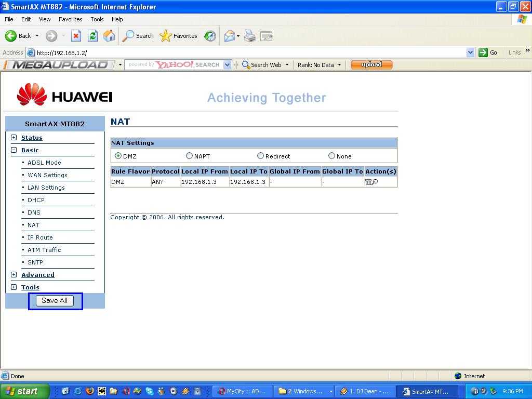The image size is (532, 399).
Task: Click the Megaupload toolbar logo
Action: (60, 65)
